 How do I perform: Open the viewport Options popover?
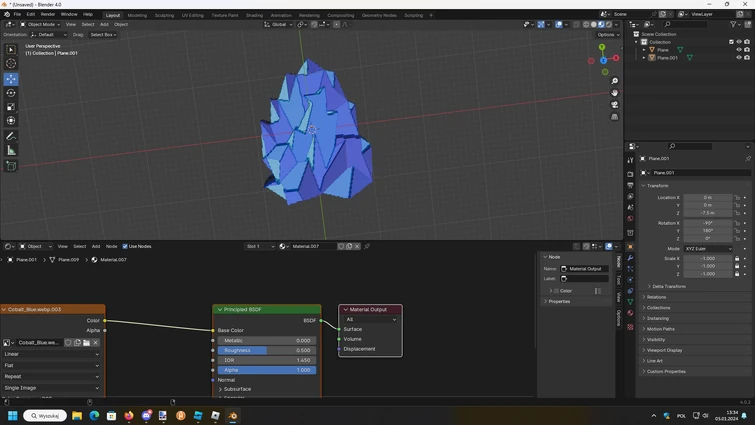(607, 34)
